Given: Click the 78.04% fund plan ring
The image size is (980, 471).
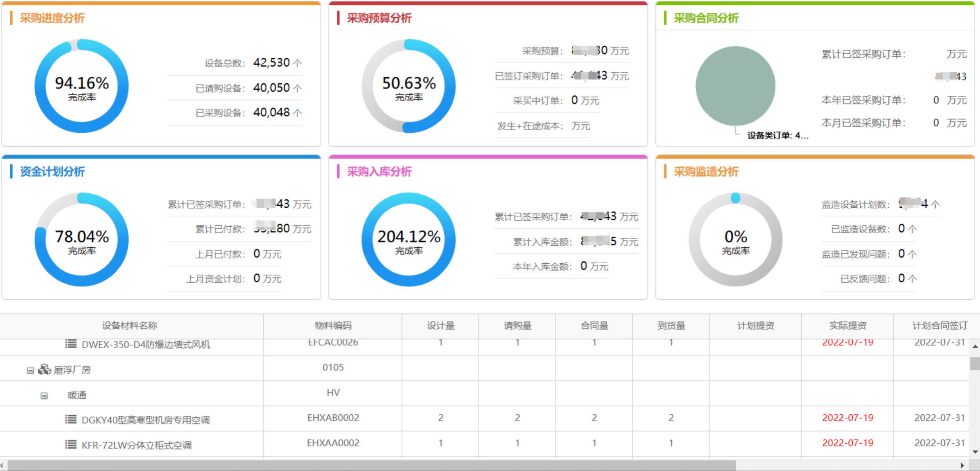Looking at the screenshot, I should coord(81,239).
